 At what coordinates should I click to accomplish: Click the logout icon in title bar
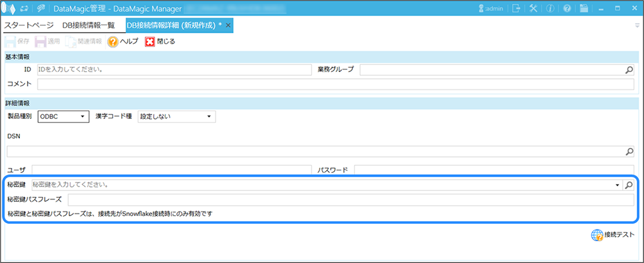pos(516,8)
